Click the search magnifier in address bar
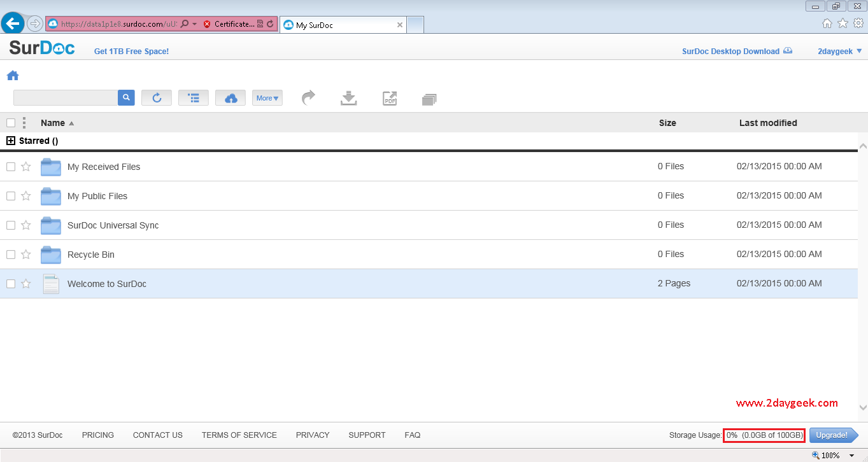868x462 pixels. click(x=185, y=24)
